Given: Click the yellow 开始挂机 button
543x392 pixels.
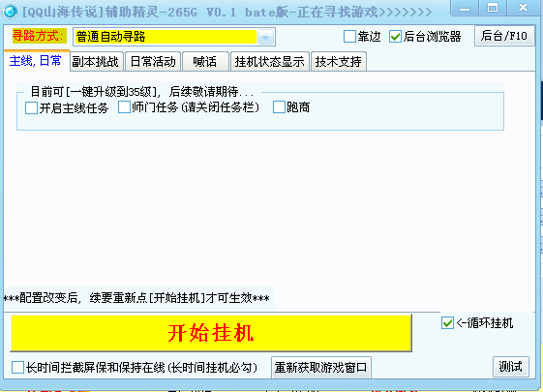Looking at the screenshot, I should 211,333.
